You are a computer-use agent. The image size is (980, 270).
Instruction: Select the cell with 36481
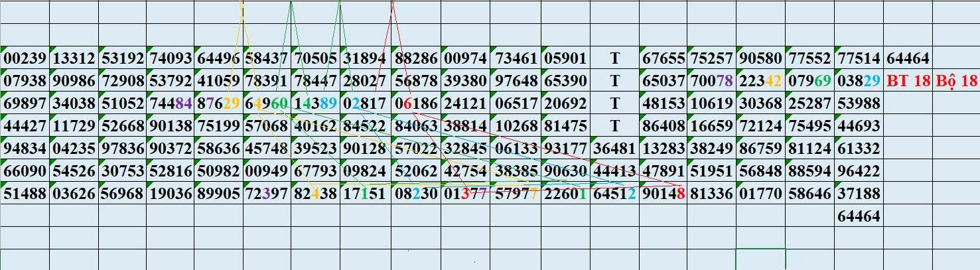(x=614, y=149)
